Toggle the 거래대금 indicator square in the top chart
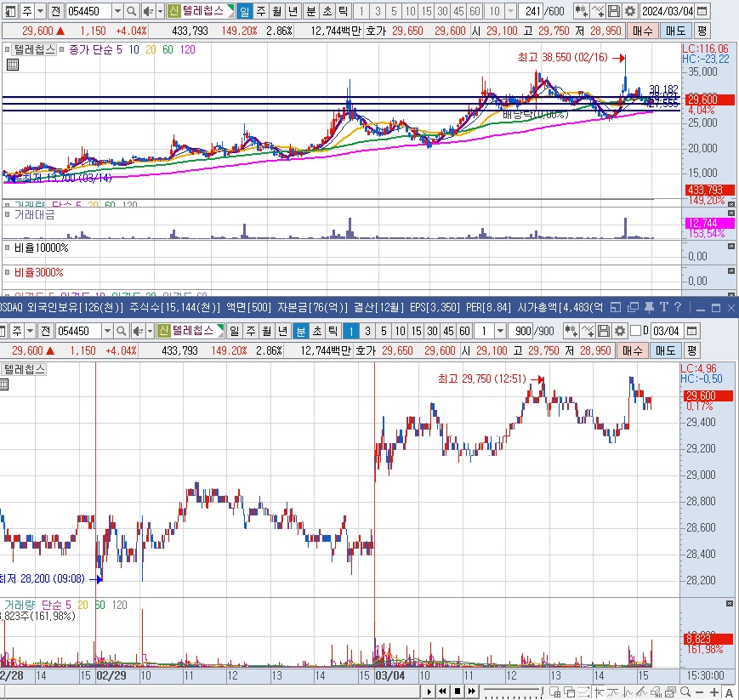 7,215
